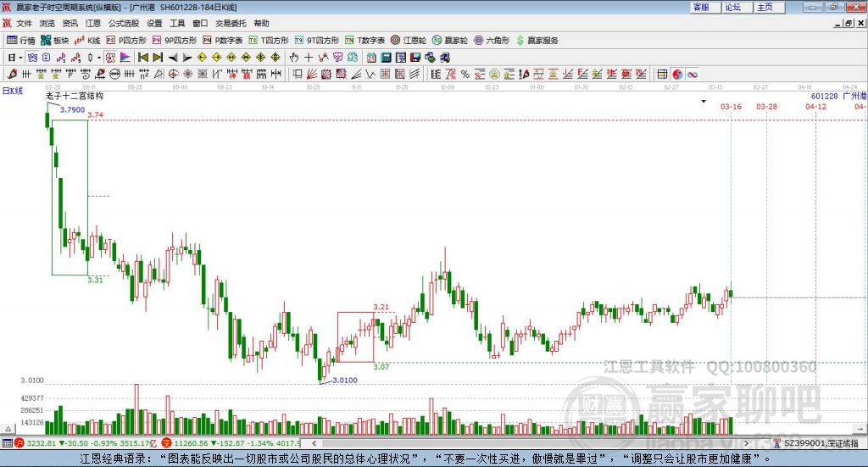Open the 赢家轮 wheel tool
The image size is (868, 467).
click(450, 41)
